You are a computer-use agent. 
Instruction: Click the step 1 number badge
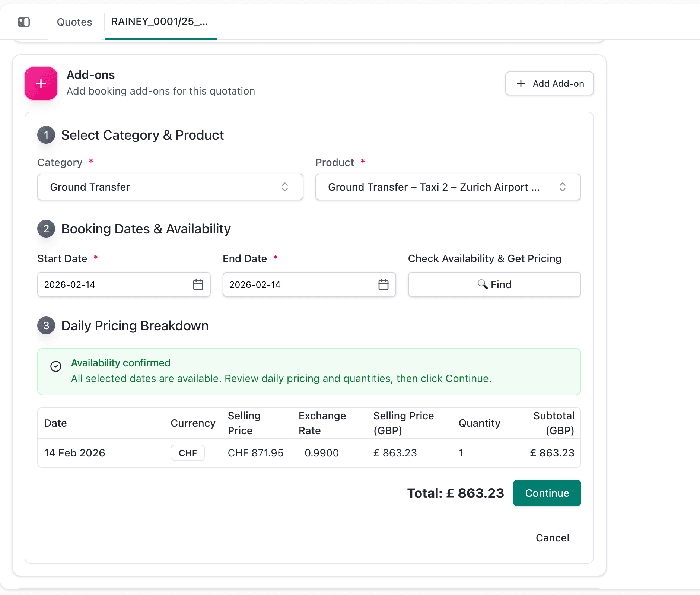tap(46, 135)
